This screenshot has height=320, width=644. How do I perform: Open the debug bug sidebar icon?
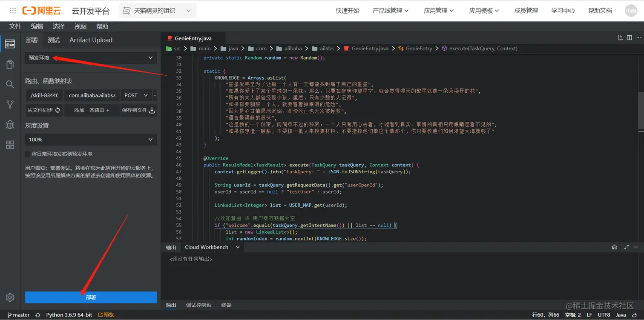(x=10, y=124)
